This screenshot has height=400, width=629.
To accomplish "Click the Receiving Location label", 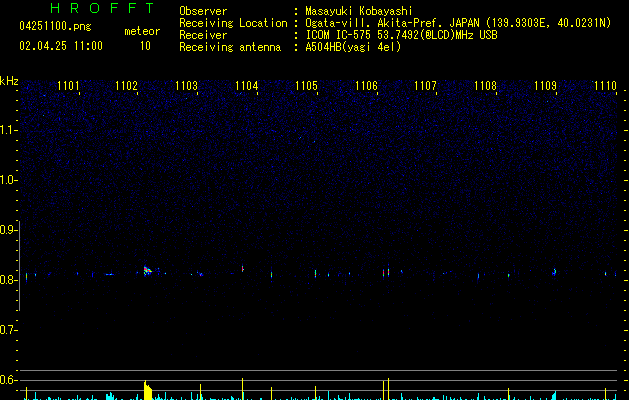I will pyautogui.click(x=233, y=23).
